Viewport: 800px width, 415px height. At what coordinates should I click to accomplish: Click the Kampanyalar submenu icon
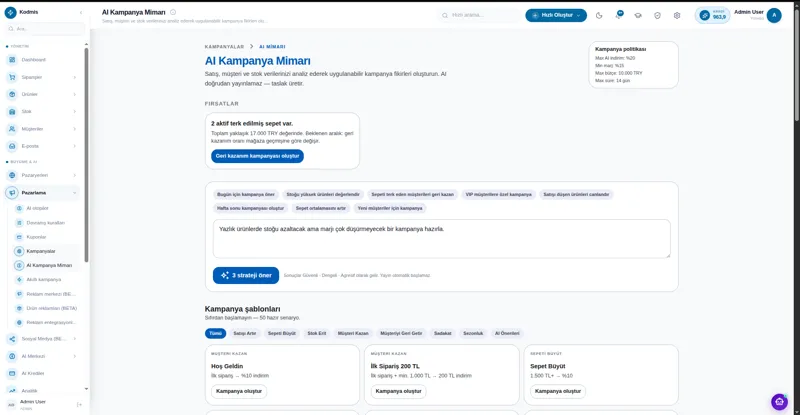pos(19,251)
